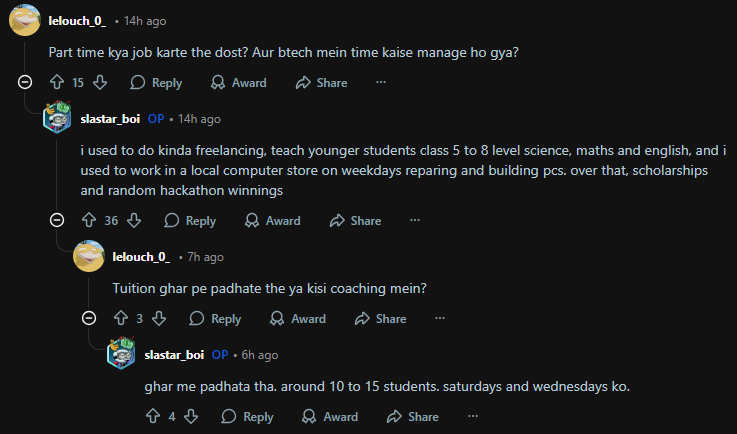Collapse slastar_boi's 14h ago reply thread
The width and height of the screenshot is (737, 434).
tap(57, 220)
